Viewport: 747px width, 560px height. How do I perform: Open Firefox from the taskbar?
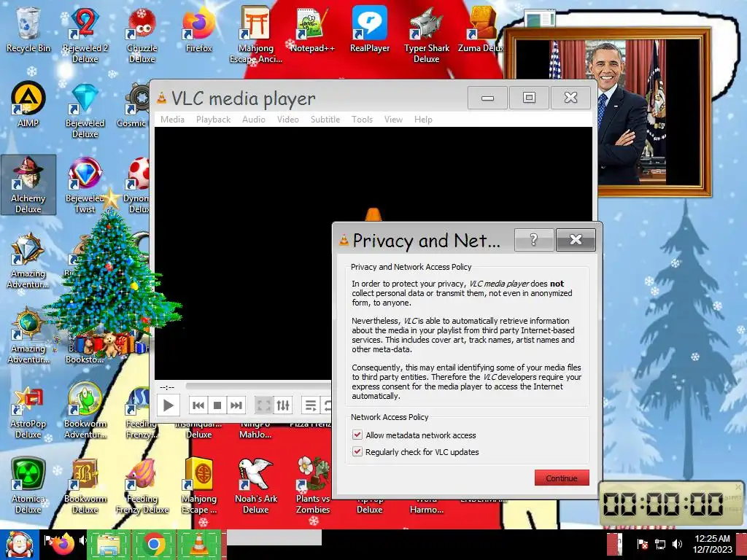[x=63, y=544]
